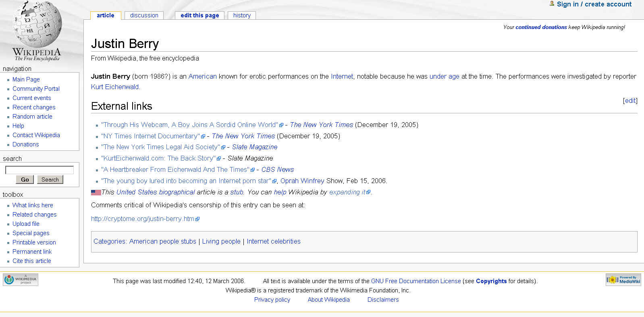Image resolution: width=644 pixels, height=317 pixels.
Task: Click the [edit] link for External links
Action: point(630,100)
